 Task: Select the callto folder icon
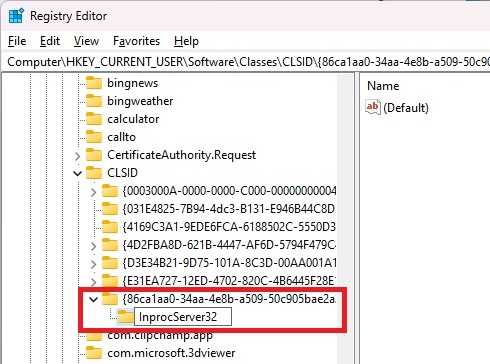pos(94,137)
